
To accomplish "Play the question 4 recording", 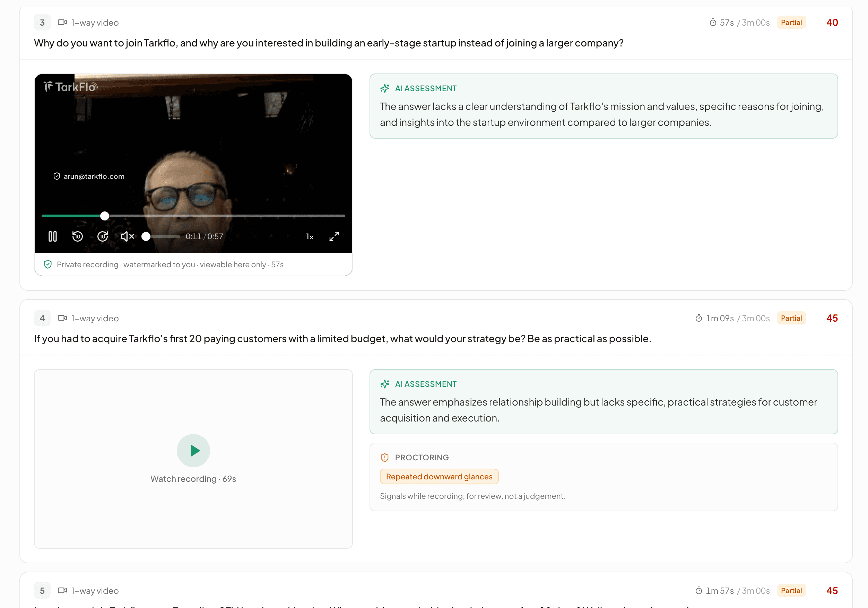I will pyautogui.click(x=193, y=450).
